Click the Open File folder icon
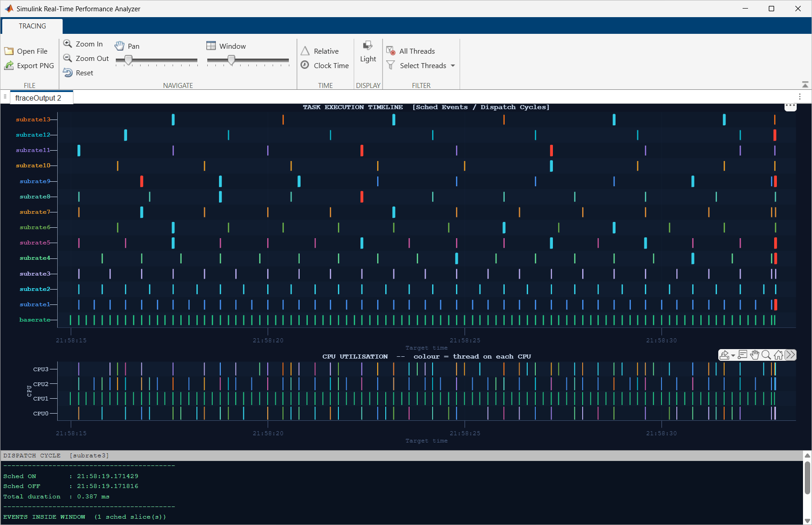 coord(9,51)
